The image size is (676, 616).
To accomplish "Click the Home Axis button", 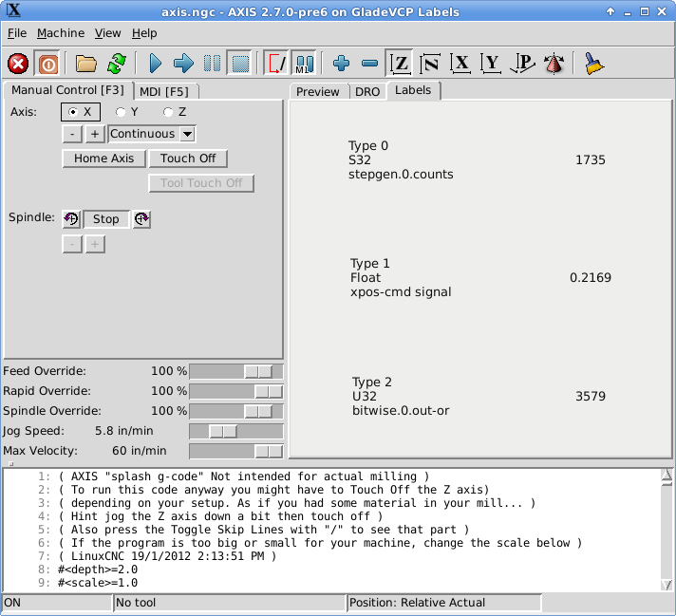I will pyautogui.click(x=103, y=159).
